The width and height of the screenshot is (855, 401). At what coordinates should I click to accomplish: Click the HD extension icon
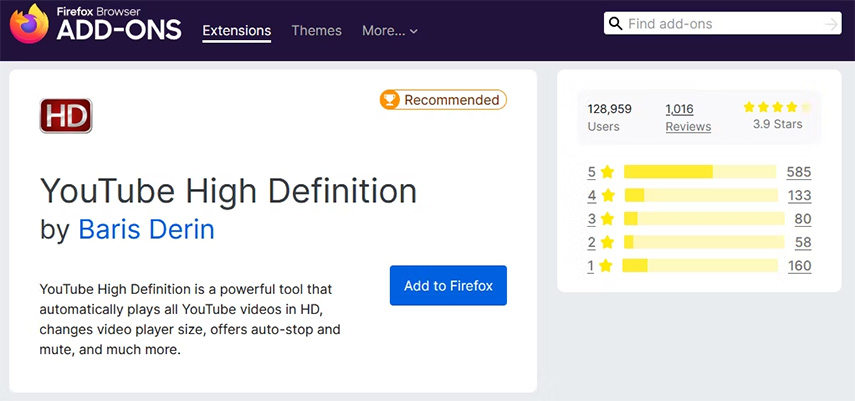[66, 116]
